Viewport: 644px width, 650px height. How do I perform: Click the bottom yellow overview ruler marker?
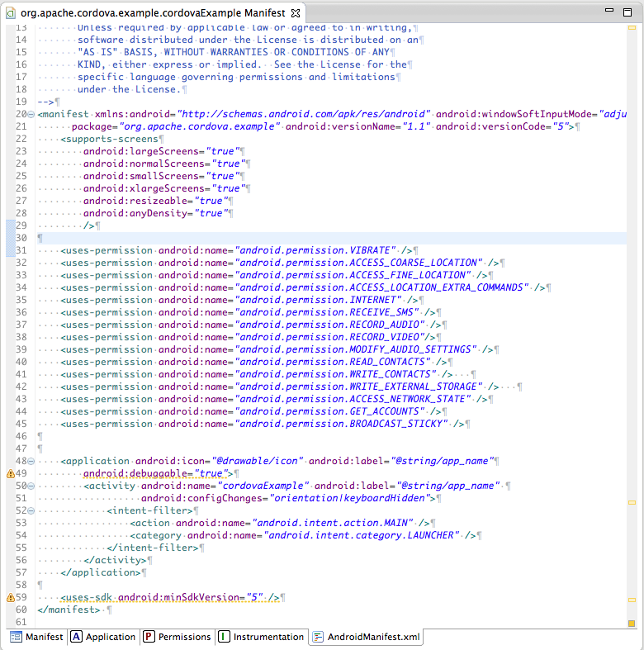tap(632, 623)
